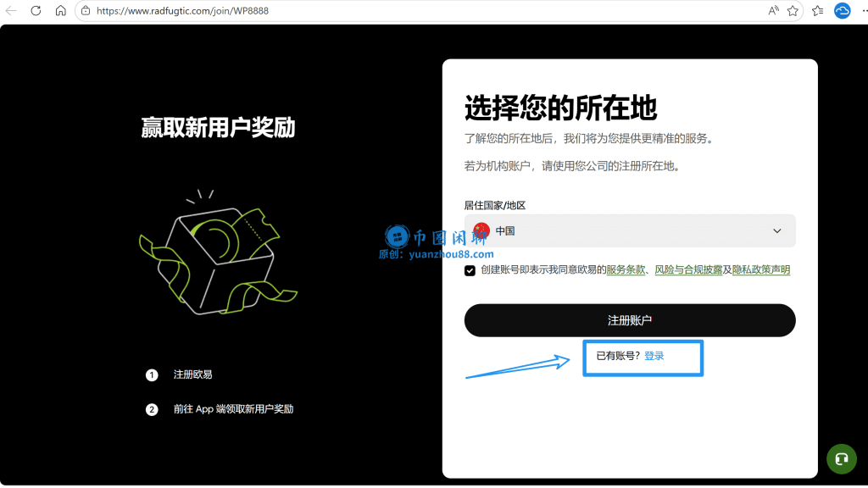Click the 注册账户 button
Viewport: 868px width, 488px height.
click(630, 320)
